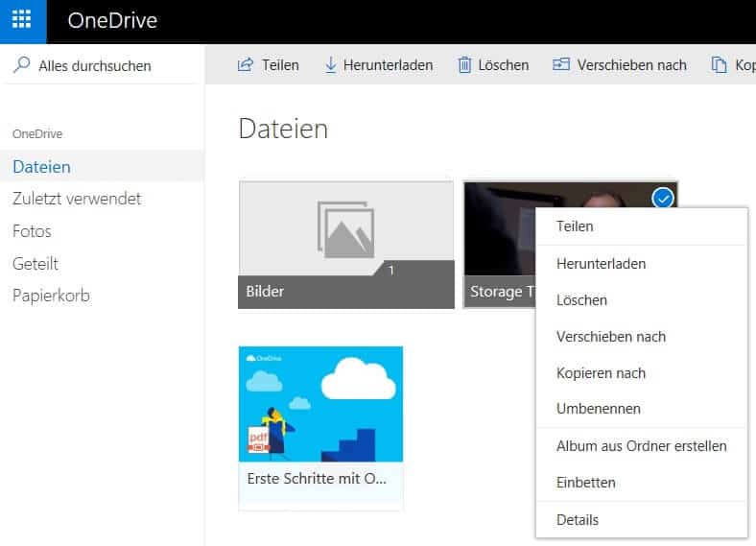Image resolution: width=756 pixels, height=546 pixels.
Task: Open the app launcher waffle grid icon
Action: pos(22,20)
